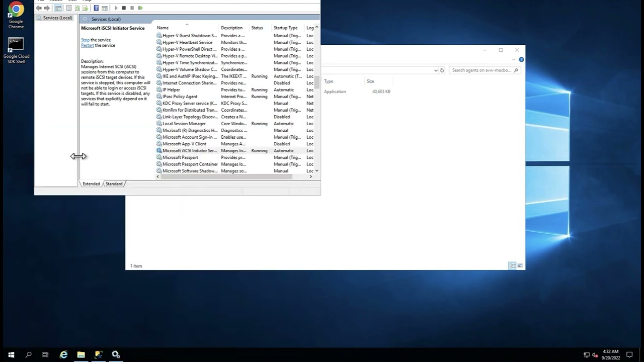Click the Services gear icon in taskbar
The height and width of the screenshot is (362, 644).
tap(116, 354)
